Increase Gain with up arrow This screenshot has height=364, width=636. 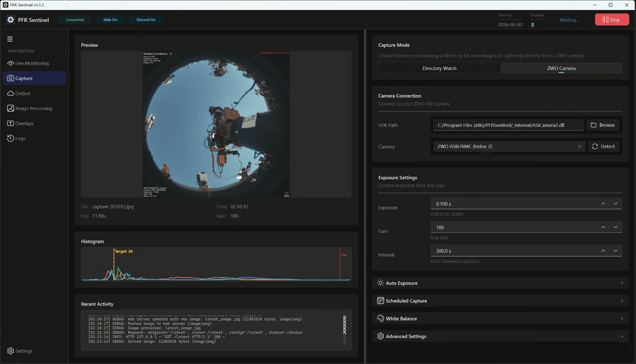[603, 227]
